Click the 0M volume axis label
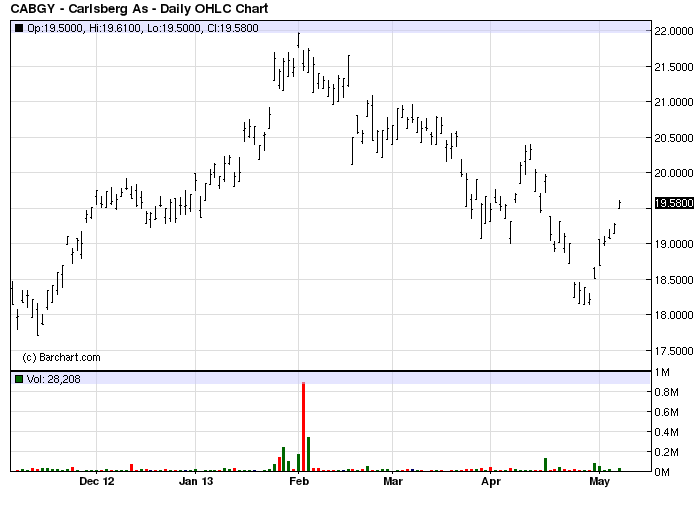Image resolution: width=700 pixels, height=512 pixels. 662,472
